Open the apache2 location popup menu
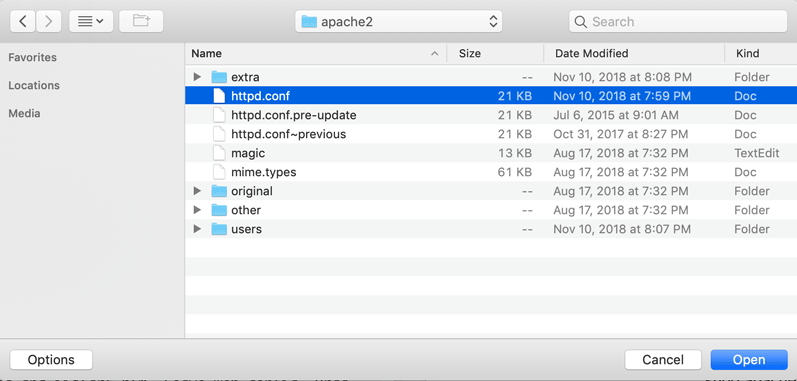The width and height of the screenshot is (797, 381). point(398,21)
